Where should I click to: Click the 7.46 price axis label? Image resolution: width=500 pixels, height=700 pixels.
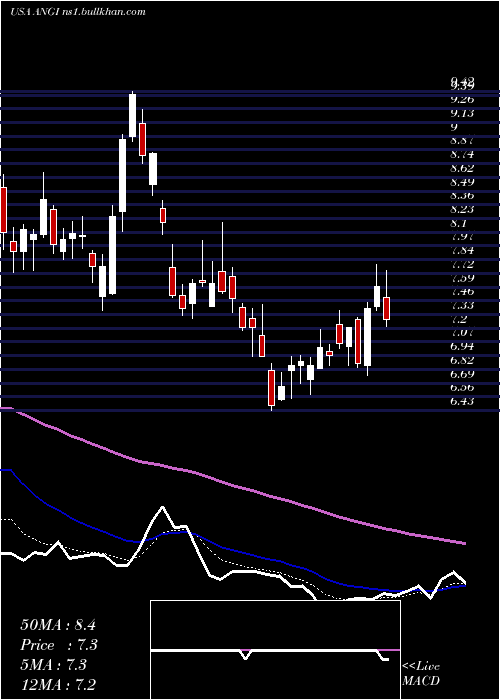click(x=462, y=292)
